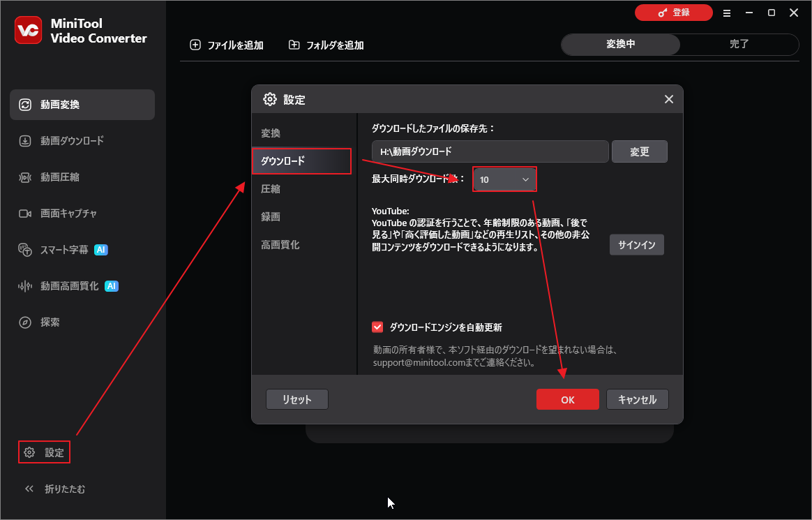The width and height of the screenshot is (812, 520).
Task: Click the YouTube: heading text
Action: coord(391,211)
